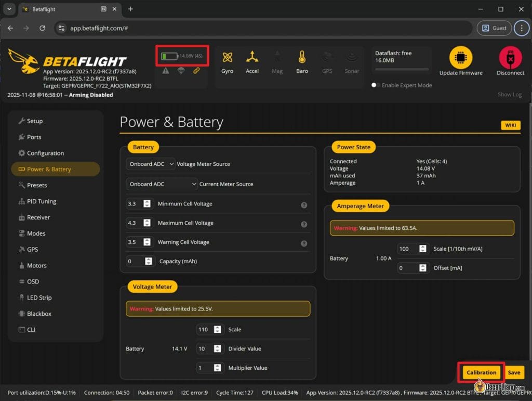Click the Accel sensor icon

(252, 57)
